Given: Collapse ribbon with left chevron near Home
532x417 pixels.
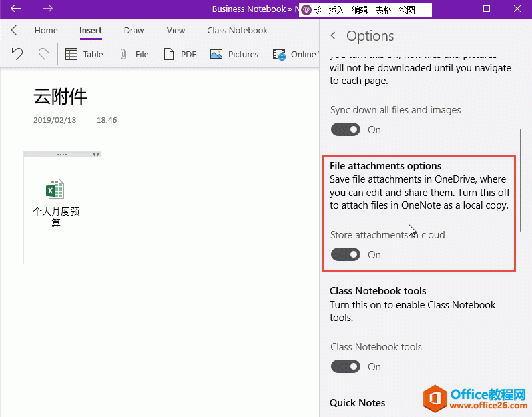Looking at the screenshot, I should click(13, 30).
